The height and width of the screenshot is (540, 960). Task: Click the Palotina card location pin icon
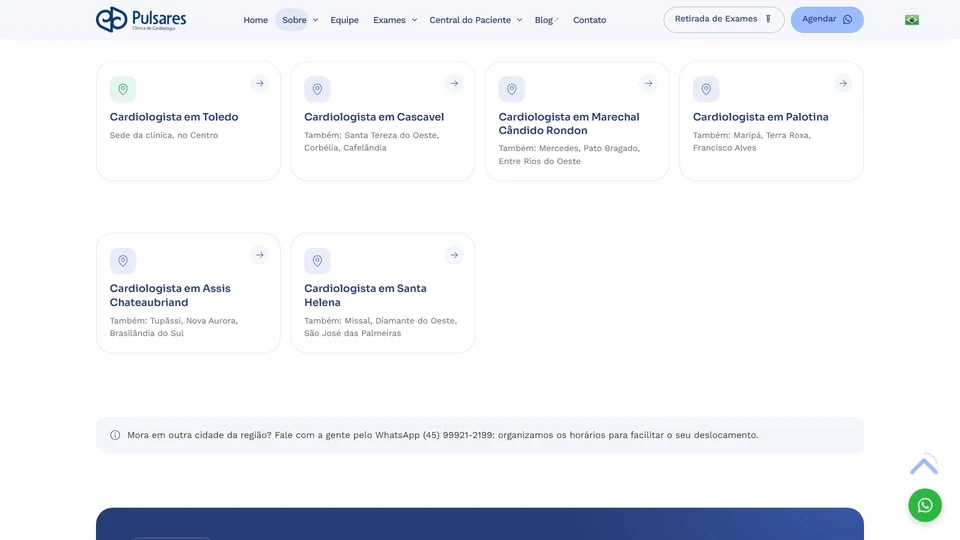coord(706,89)
